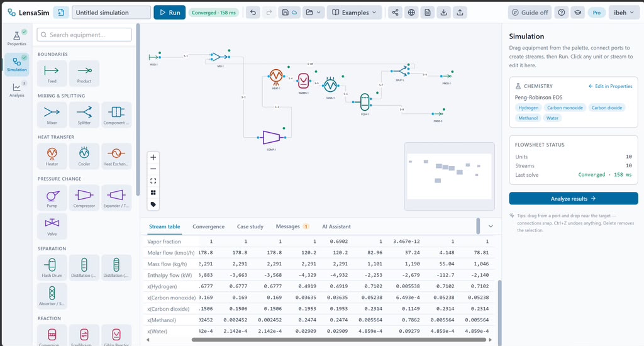The width and height of the screenshot is (644, 346).
Task: Select the Product boundary block
Action: pyautogui.click(x=84, y=74)
